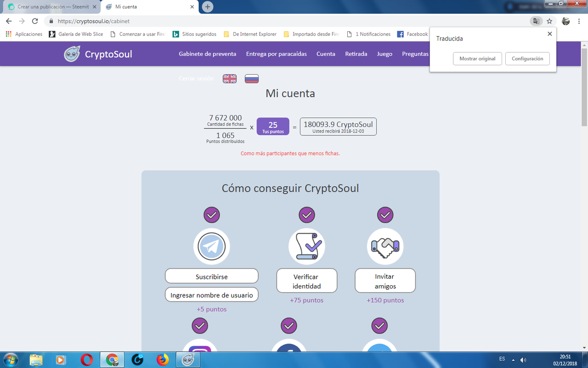588x368 pixels.
Task: Open Aplicaciones bookmarks shortcut
Action: pyautogui.click(x=24, y=34)
